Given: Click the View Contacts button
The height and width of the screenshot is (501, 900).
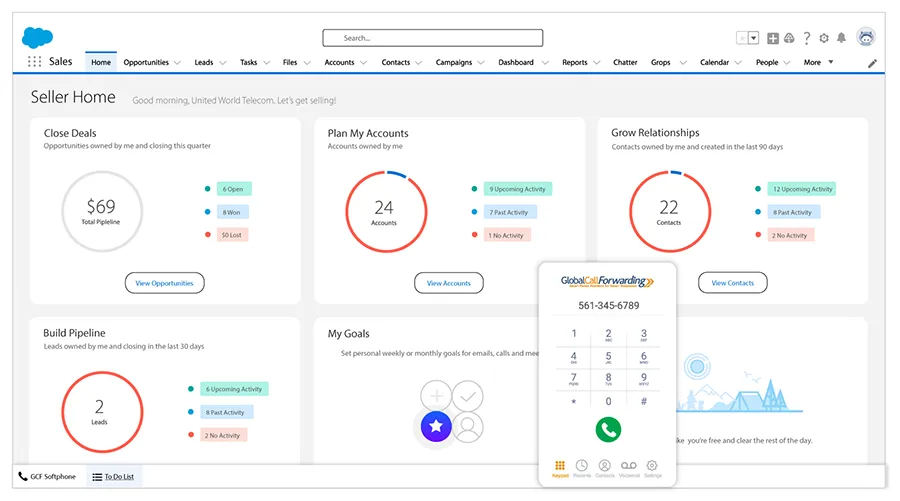Looking at the screenshot, I should pos(733,283).
